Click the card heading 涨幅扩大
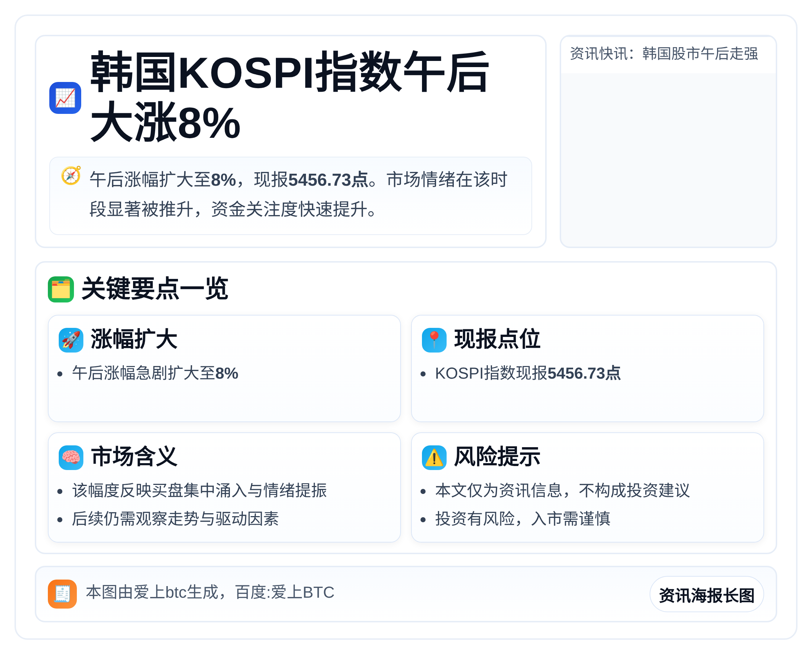The image size is (812, 655). click(x=134, y=339)
